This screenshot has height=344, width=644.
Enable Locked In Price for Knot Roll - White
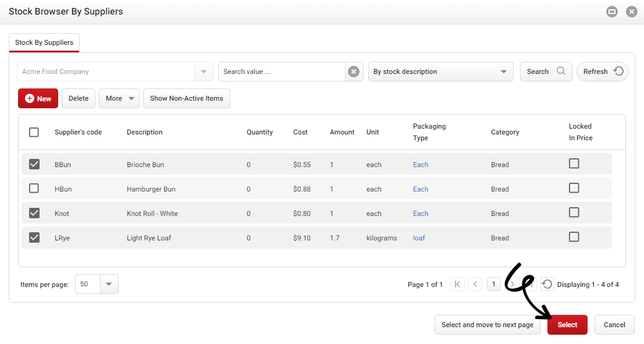click(x=574, y=212)
